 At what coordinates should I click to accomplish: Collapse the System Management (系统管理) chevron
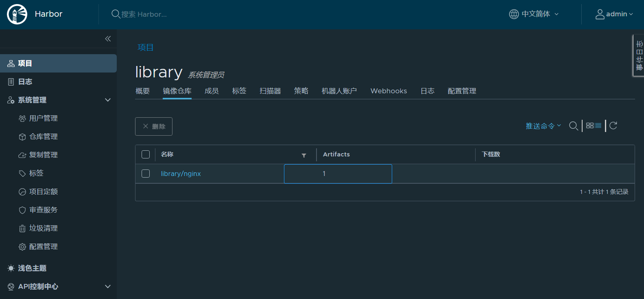click(x=108, y=100)
